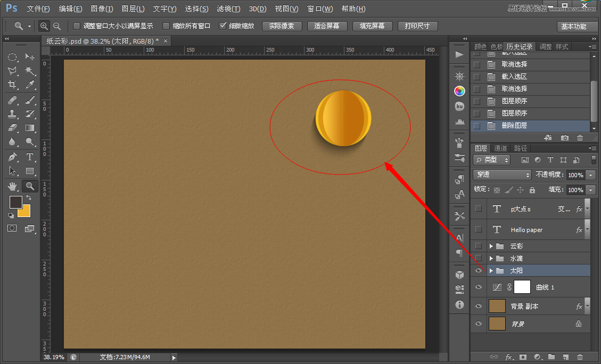Select the Gradient tool
601x364 pixels.
tap(30, 128)
